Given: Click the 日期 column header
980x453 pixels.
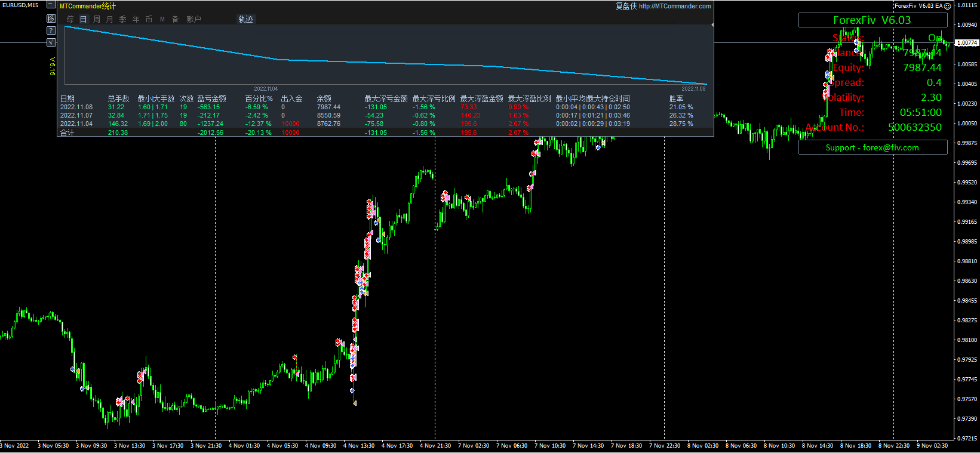Looking at the screenshot, I should coord(67,98).
